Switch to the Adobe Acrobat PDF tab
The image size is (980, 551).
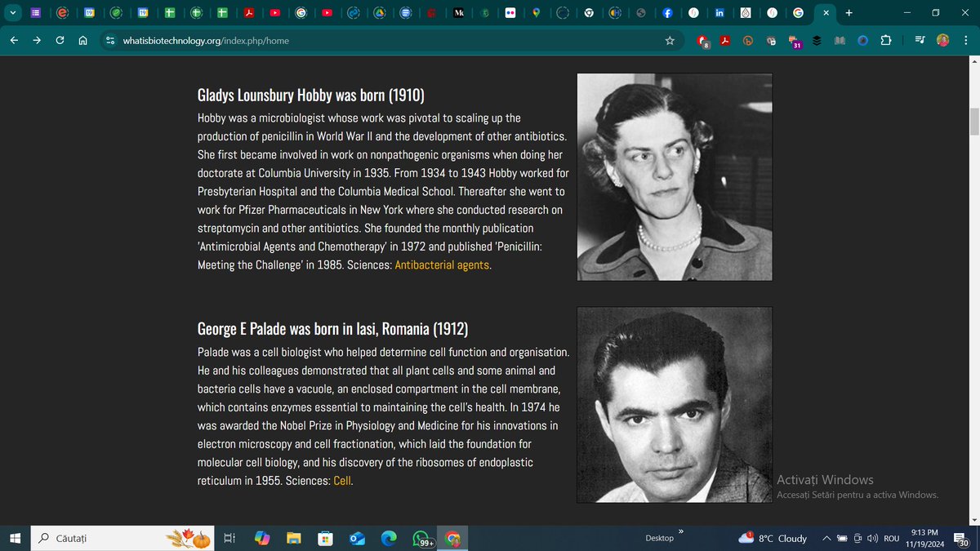point(248,13)
